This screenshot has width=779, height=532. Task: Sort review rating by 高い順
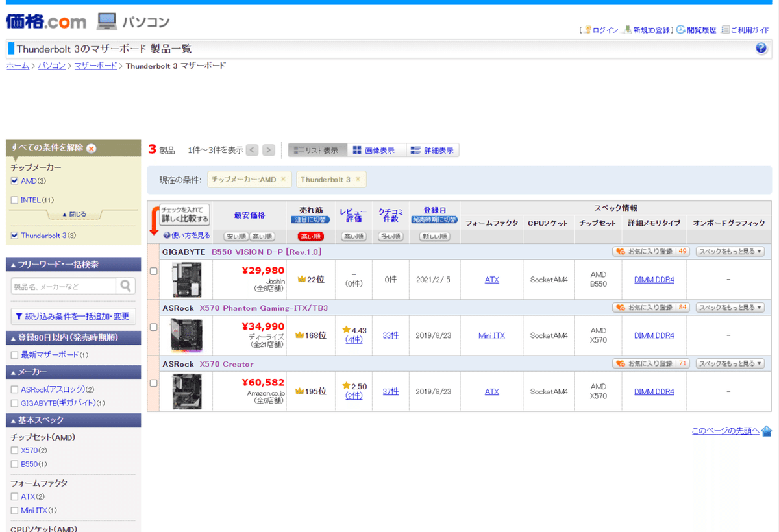point(354,237)
